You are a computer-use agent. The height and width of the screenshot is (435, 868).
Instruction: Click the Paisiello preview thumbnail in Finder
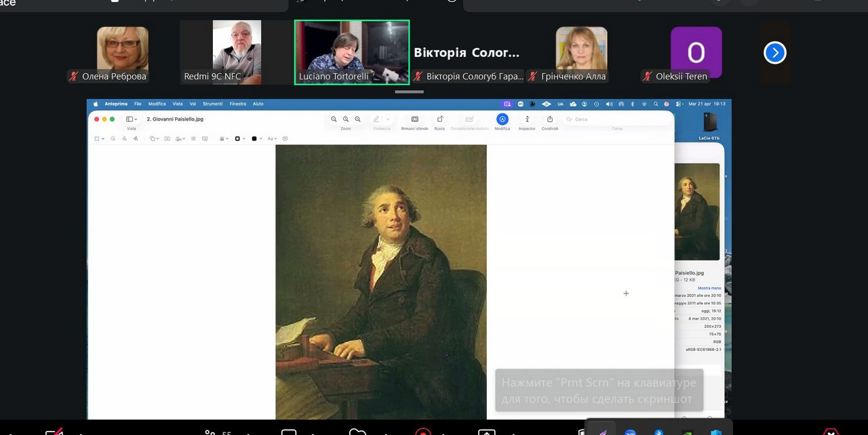click(x=697, y=211)
